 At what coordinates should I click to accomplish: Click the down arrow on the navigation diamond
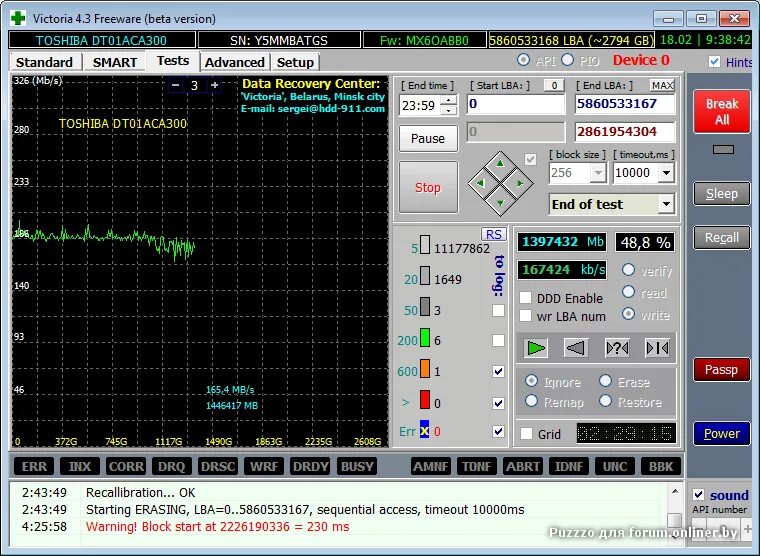500,203
